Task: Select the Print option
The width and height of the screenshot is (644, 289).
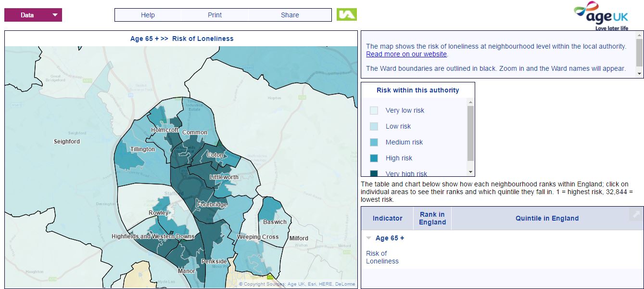Action: click(215, 15)
